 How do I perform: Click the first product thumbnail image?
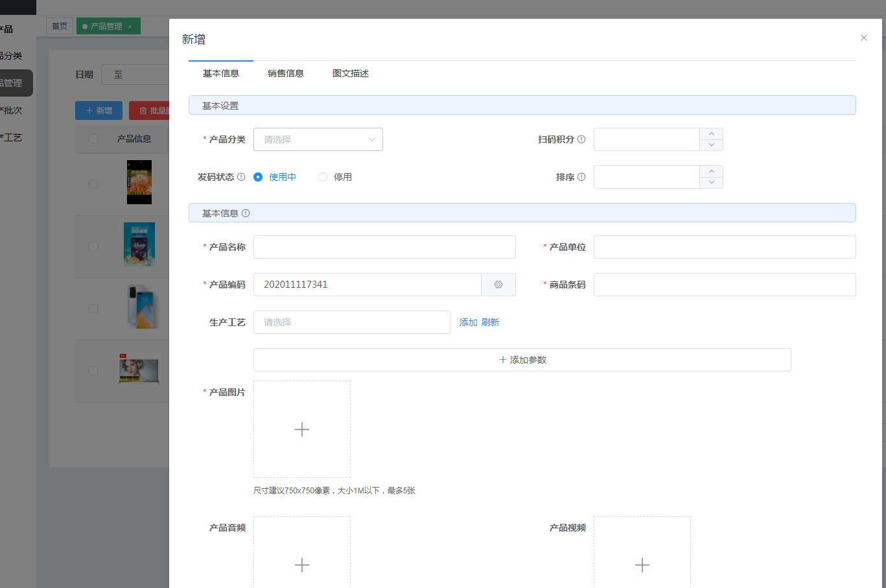point(139,182)
